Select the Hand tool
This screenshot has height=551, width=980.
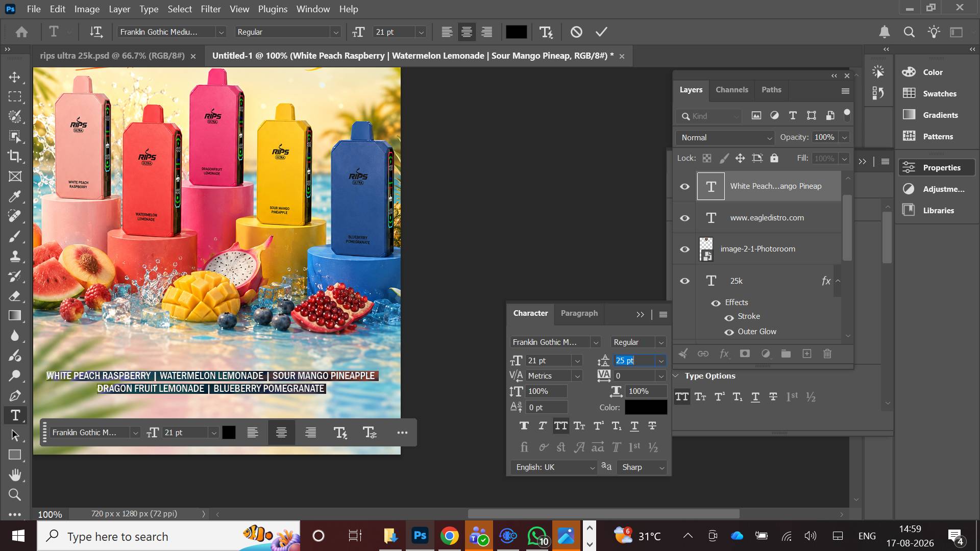click(15, 475)
